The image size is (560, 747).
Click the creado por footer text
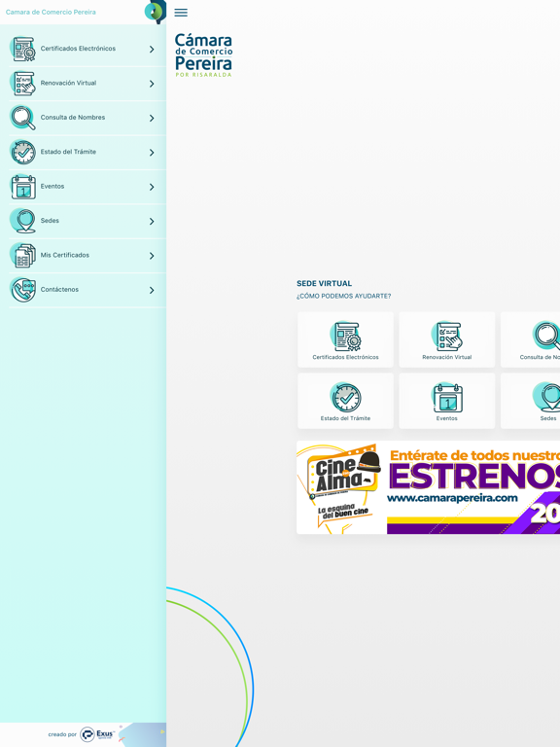point(62,734)
